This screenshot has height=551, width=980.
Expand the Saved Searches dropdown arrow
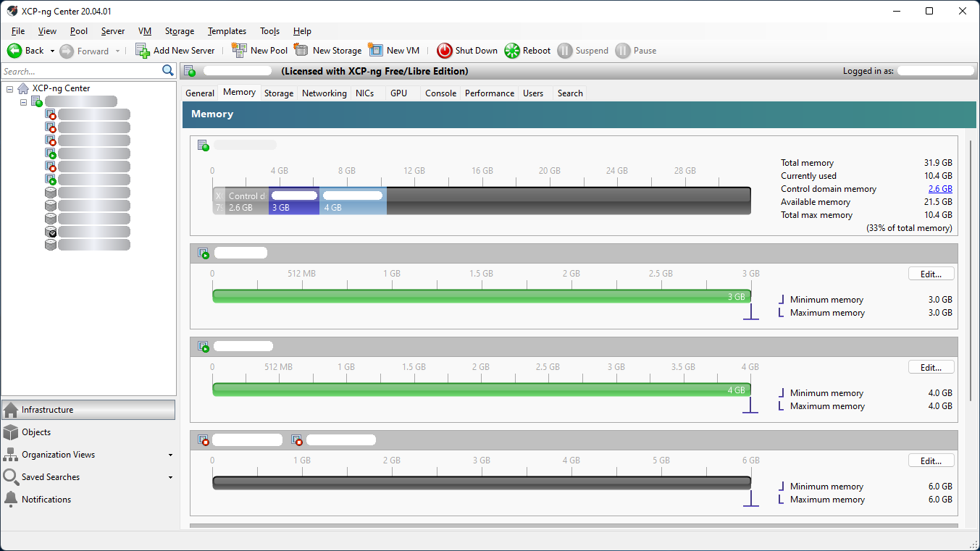pos(170,478)
